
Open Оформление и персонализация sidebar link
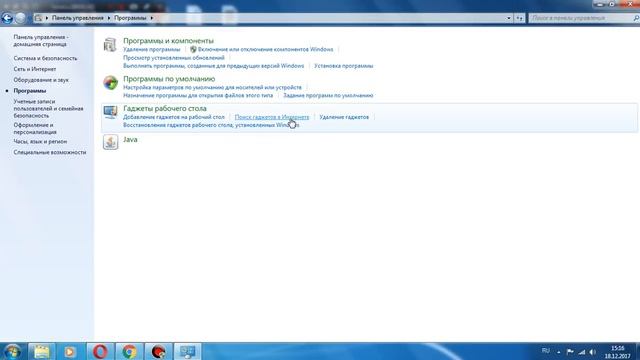(x=35, y=129)
